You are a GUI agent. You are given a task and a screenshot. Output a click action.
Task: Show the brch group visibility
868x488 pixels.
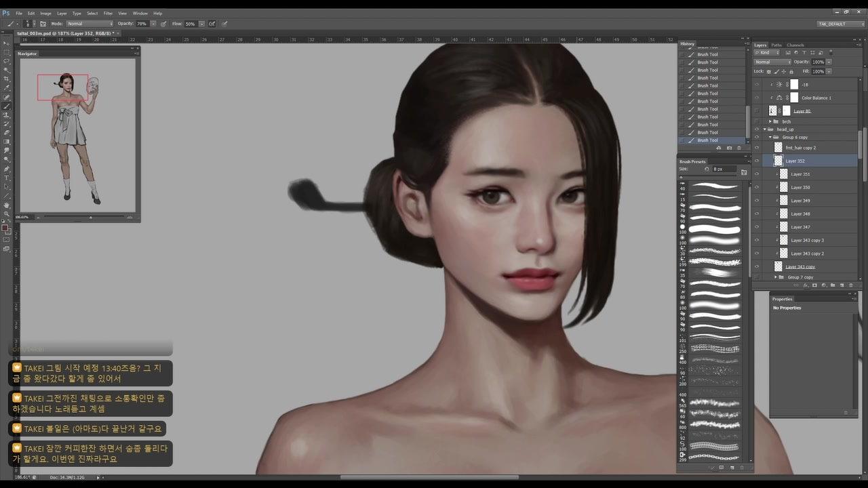point(757,121)
